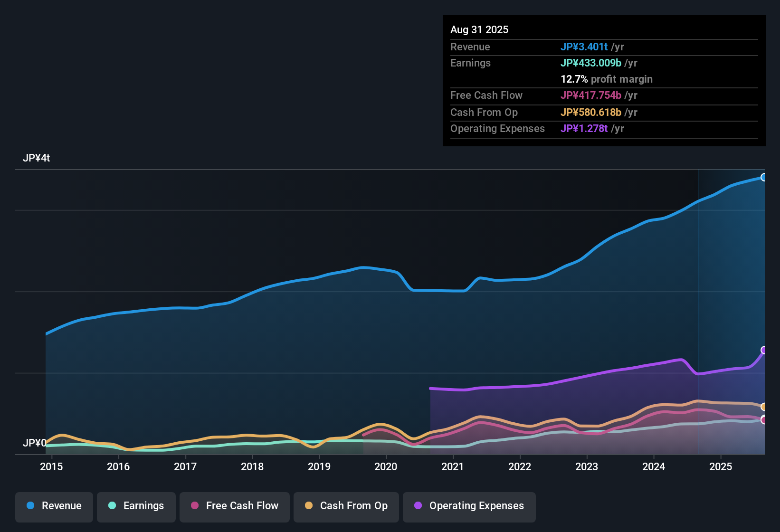The image size is (780, 532).
Task: Toggle the Cash From Op series off
Action: tap(346, 506)
